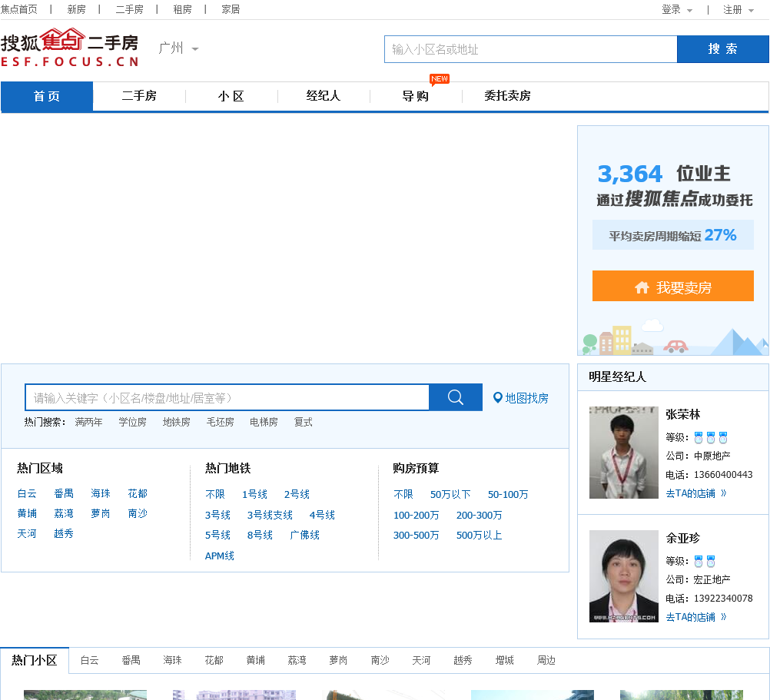Select metro 1号线 filter
This screenshot has height=700, width=770.
point(255,494)
